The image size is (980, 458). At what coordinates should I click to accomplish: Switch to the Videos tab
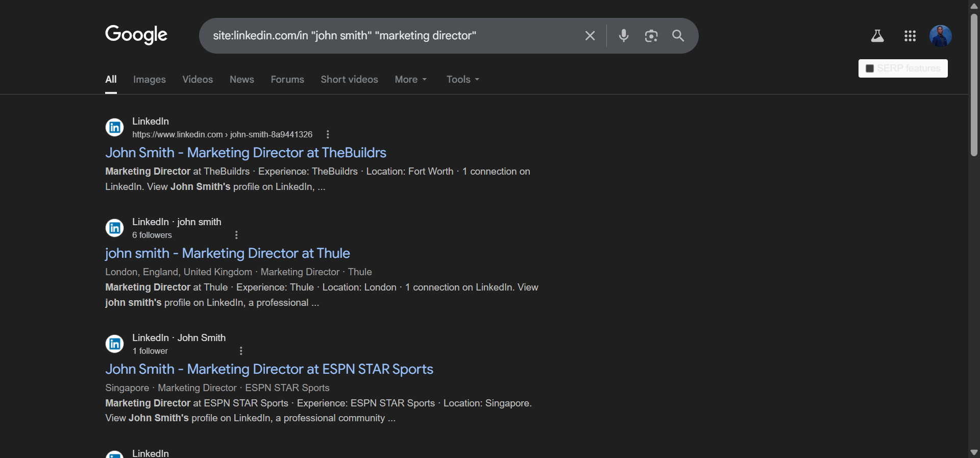click(x=198, y=80)
